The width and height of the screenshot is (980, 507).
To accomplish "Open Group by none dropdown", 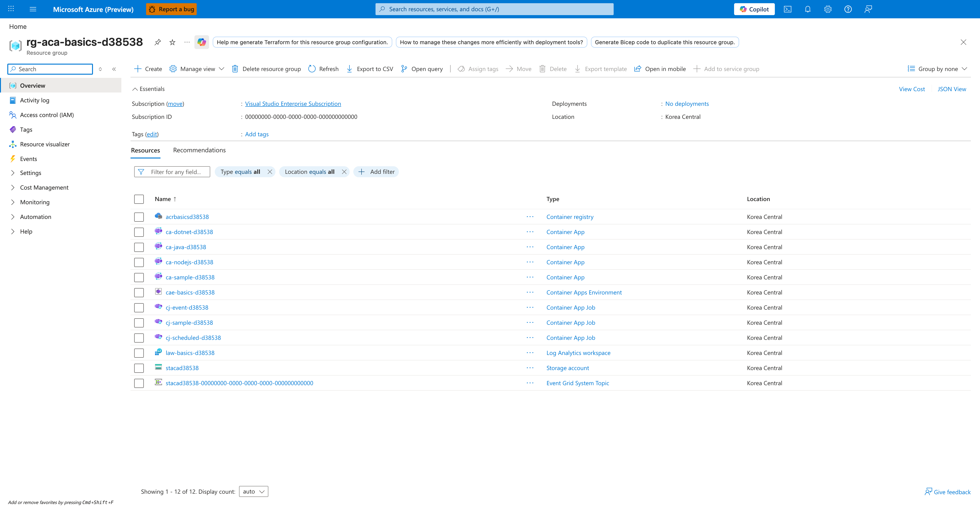I will point(937,69).
